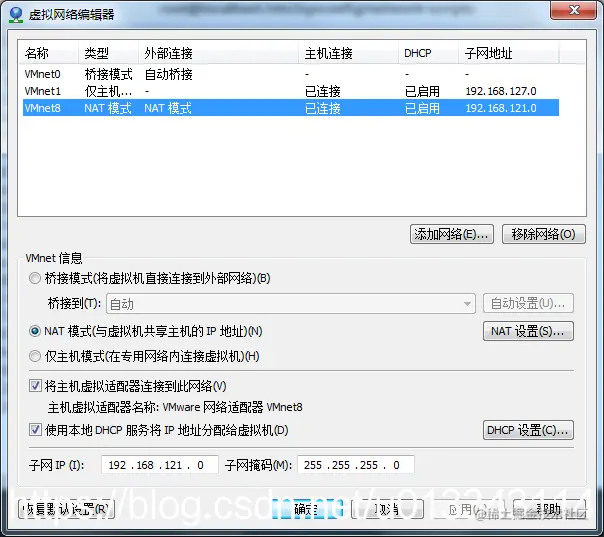The width and height of the screenshot is (604, 537).
Task: Select the VMnet8 row
Action: point(291,108)
